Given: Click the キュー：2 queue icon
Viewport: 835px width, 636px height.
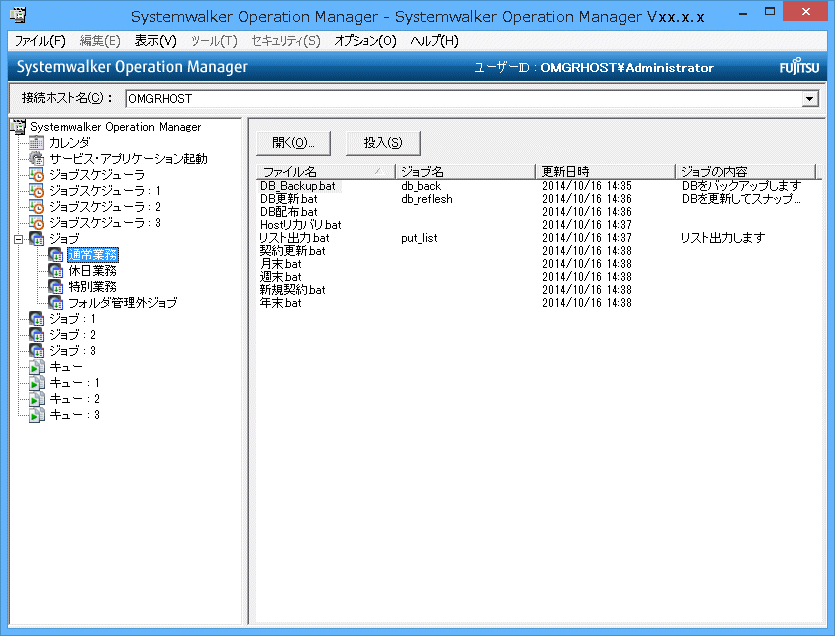Looking at the screenshot, I should [x=37, y=398].
